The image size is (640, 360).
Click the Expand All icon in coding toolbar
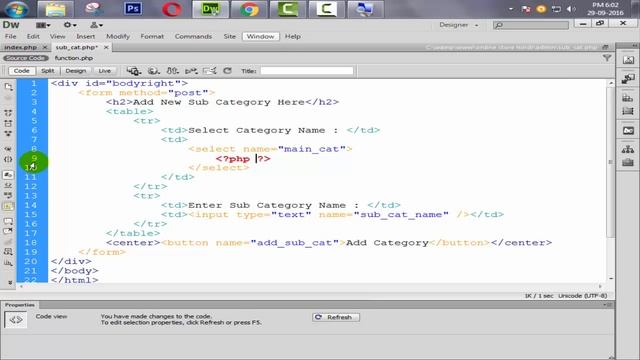point(8,133)
